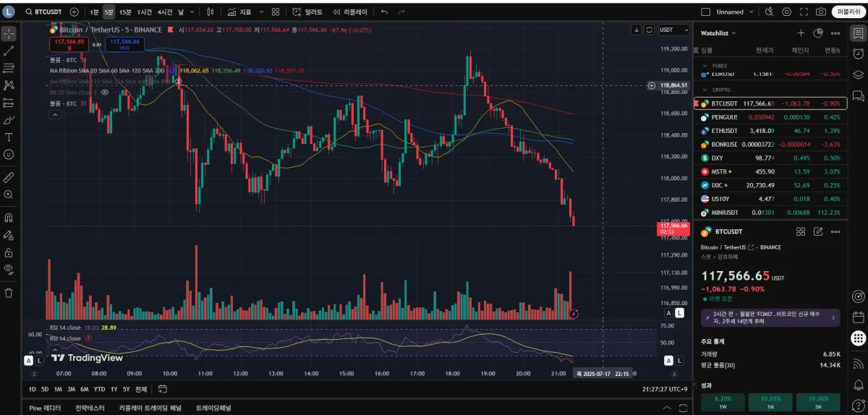Select the 1D date range
The image size is (868, 415).
point(33,389)
